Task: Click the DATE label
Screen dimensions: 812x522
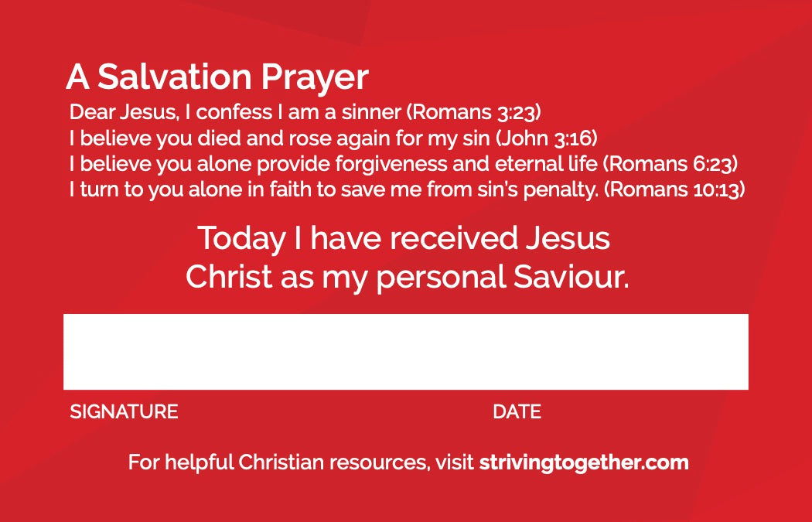Action: pos(517,411)
